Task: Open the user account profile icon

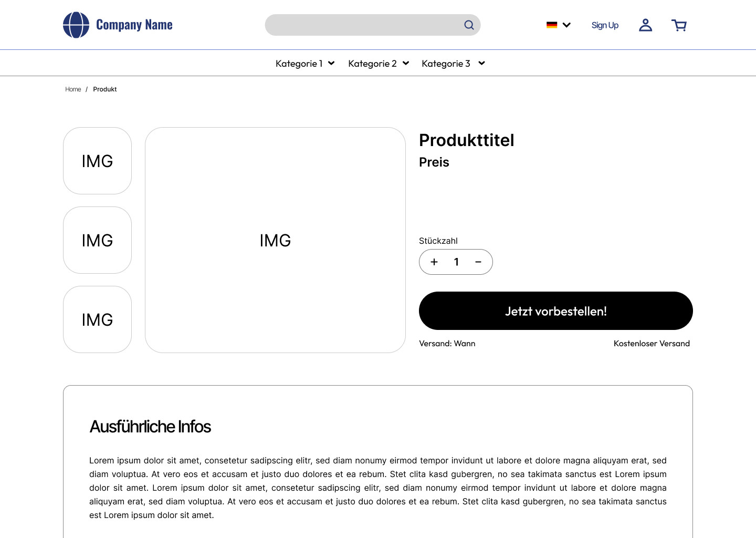Action: click(645, 25)
